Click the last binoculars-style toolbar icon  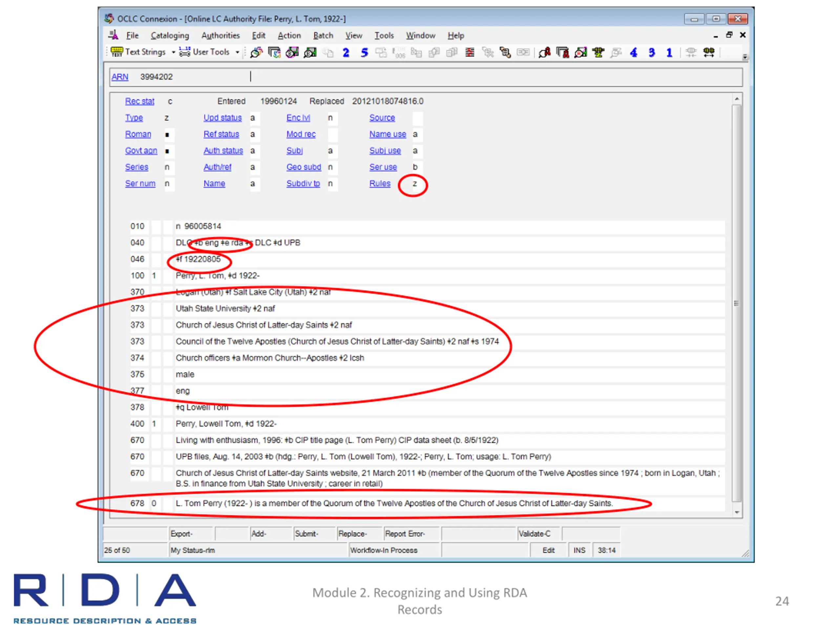(709, 52)
